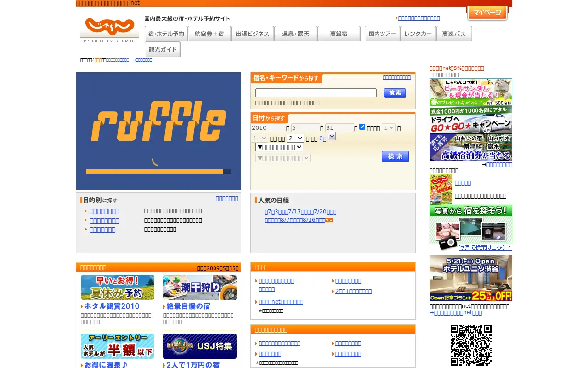Switch to the 宿・ホテル予約 tab
The width and height of the screenshot is (588, 368).
(x=166, y=34)
